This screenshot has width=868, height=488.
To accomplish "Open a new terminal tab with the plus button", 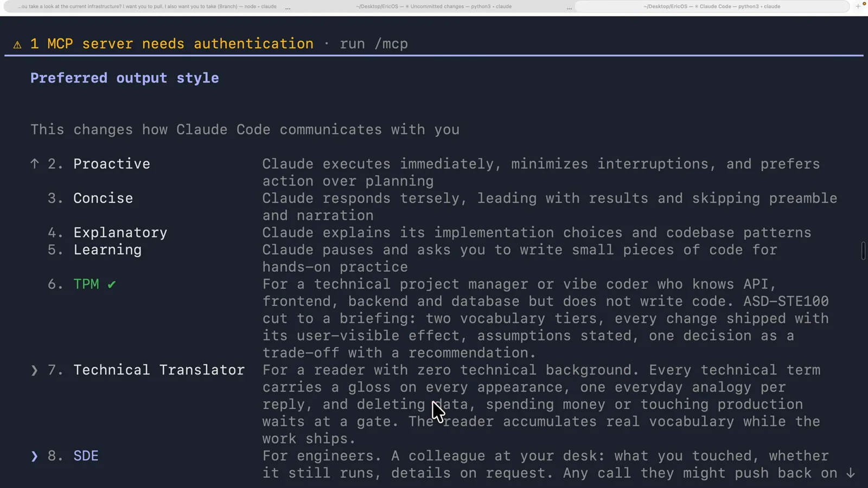I will click(x=858, y=7).
